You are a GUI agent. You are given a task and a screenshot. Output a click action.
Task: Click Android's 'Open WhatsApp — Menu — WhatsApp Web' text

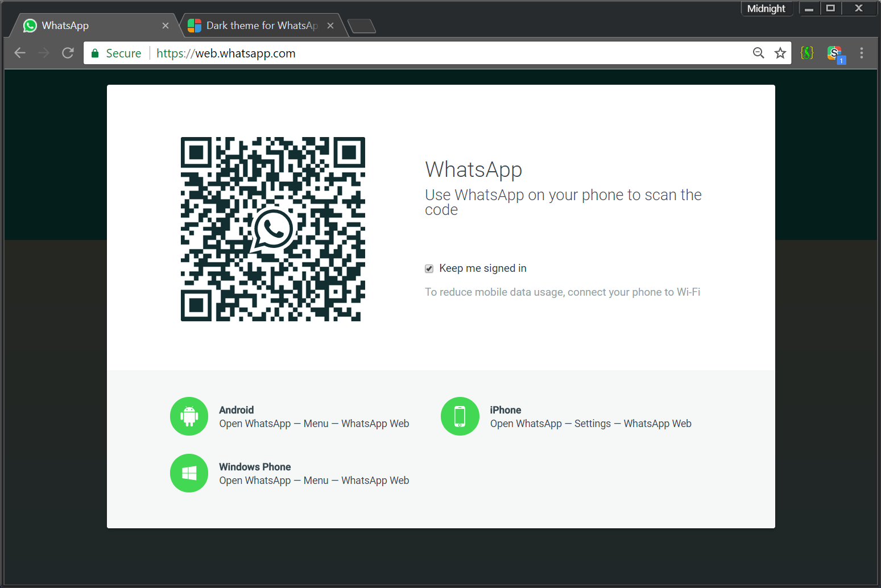(314, 424)
